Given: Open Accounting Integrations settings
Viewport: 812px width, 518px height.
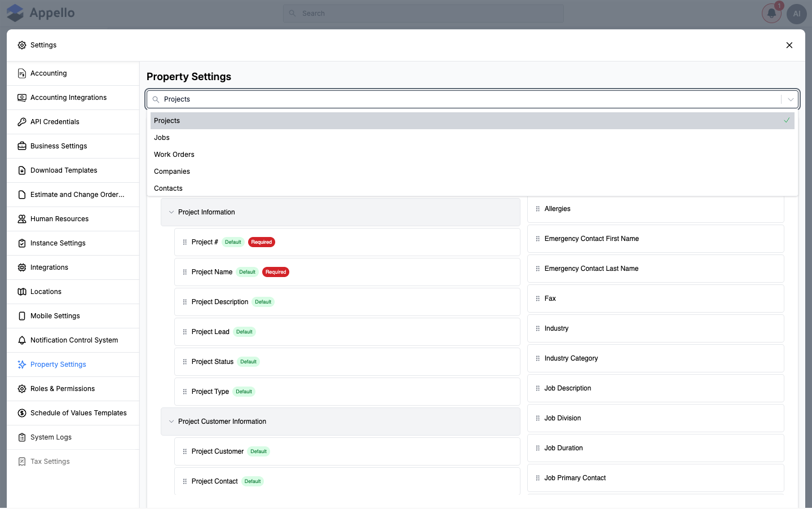Looking at the screenshot, I should [73, 98].
